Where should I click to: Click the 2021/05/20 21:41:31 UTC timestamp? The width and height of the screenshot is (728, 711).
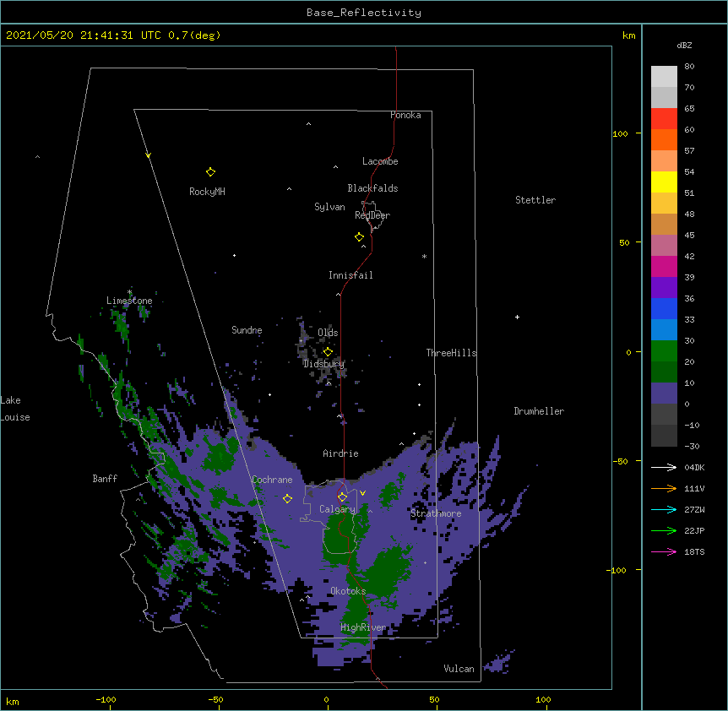pyautogui.click(x=83, y=35)
